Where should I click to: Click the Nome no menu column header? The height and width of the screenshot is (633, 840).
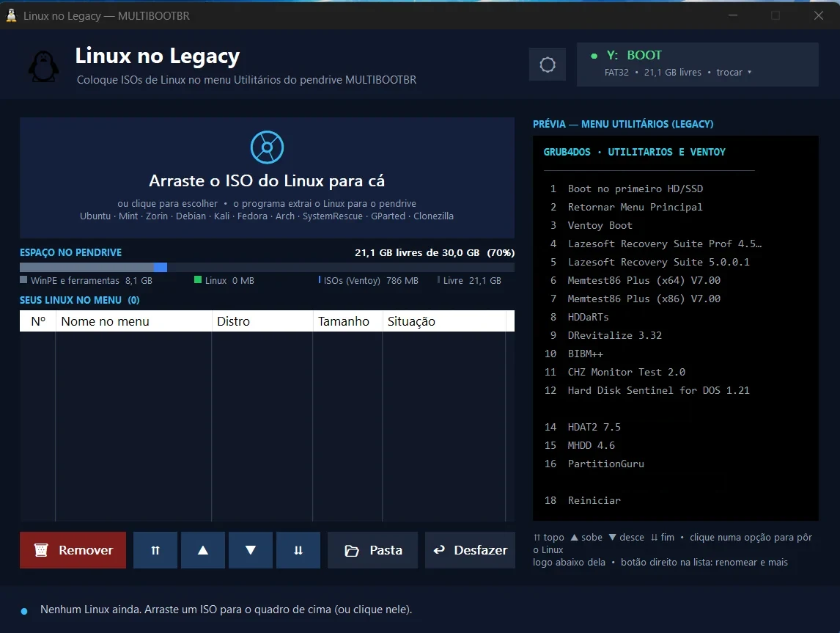(x=134, y=321)
